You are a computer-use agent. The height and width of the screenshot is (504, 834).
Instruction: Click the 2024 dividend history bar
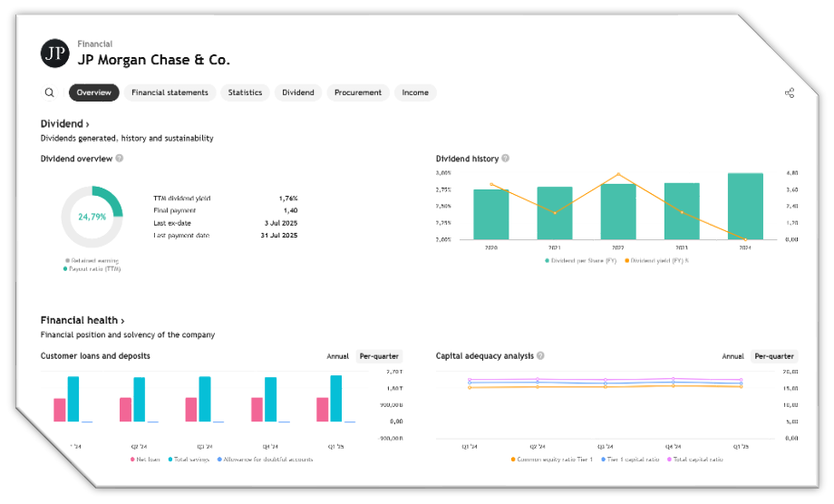click(x=745, y=207)
